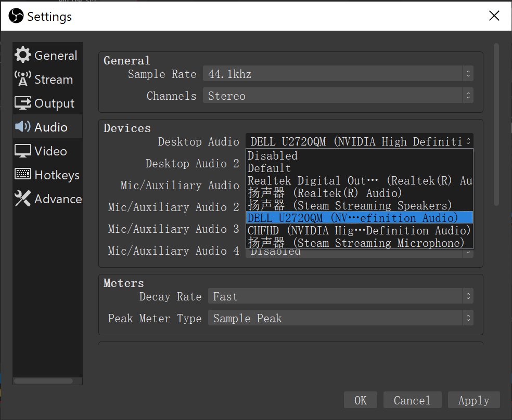Screen dimensions: 512x420
Task: Click the Devices section heading
Action: 127,128
